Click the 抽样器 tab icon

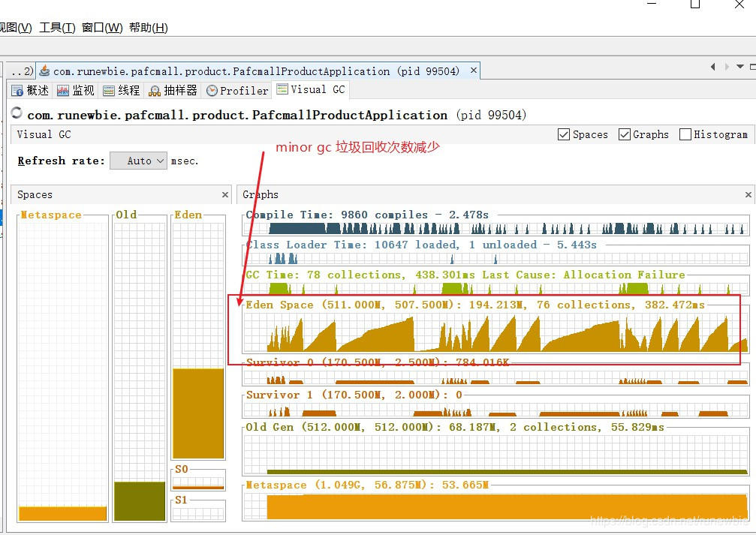155,91
